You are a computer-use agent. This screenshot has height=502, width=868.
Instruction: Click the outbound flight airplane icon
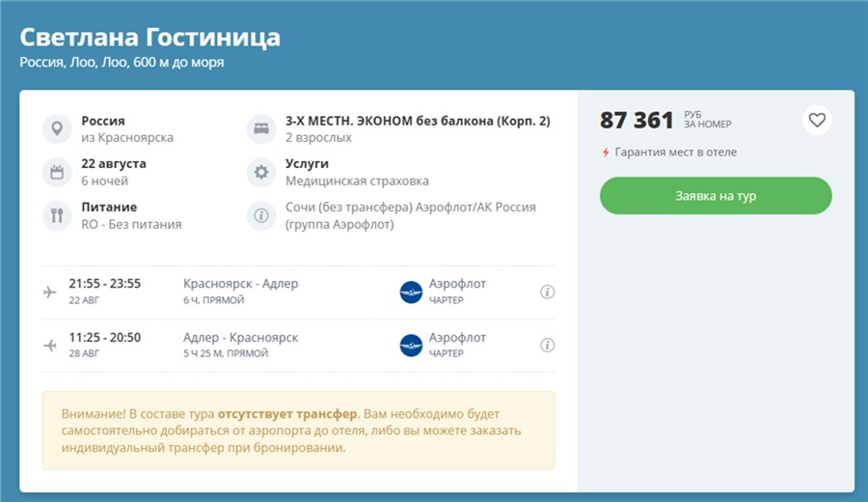click(50, 292)
